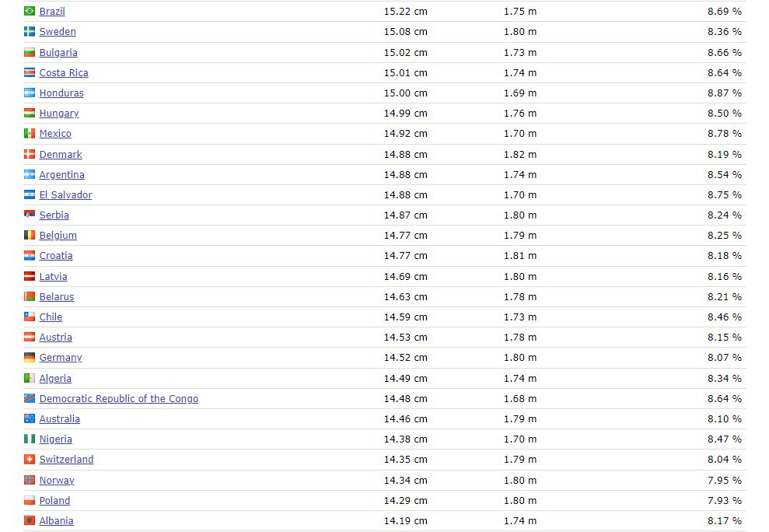
Task: Click the Denmark flag icon
Action: coord(30,154)
